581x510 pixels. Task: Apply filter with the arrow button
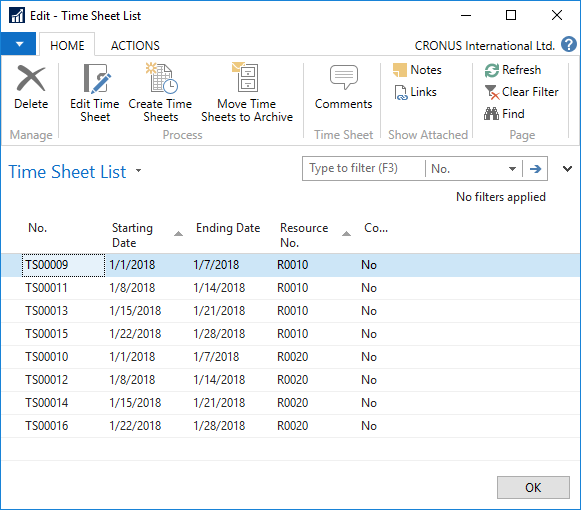pos(535,169)
